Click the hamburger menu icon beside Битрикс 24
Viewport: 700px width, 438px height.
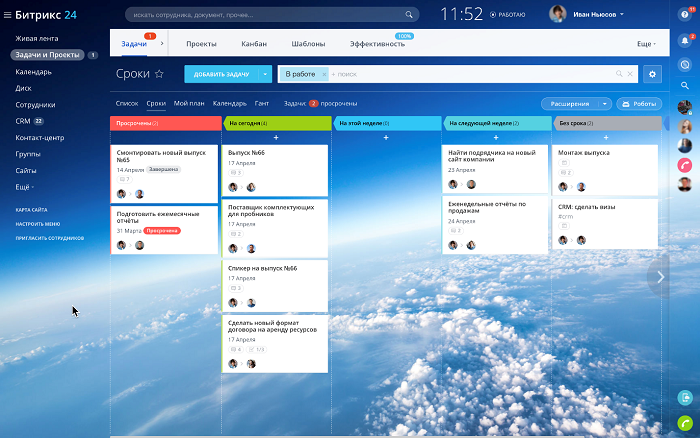(x=9, y=15)
